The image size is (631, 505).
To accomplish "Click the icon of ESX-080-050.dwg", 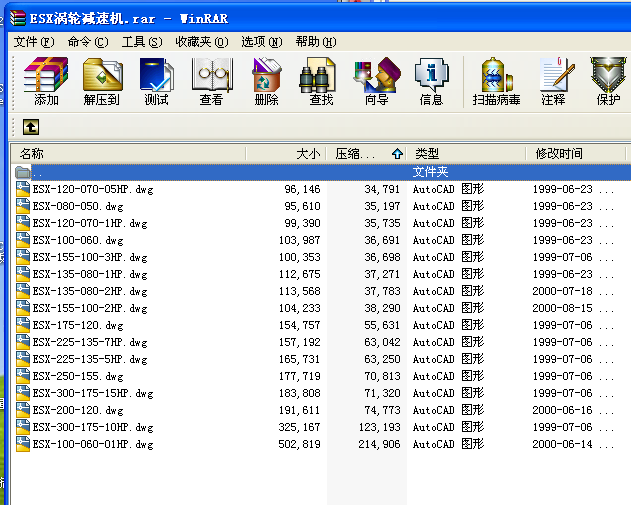I will 23,206.
